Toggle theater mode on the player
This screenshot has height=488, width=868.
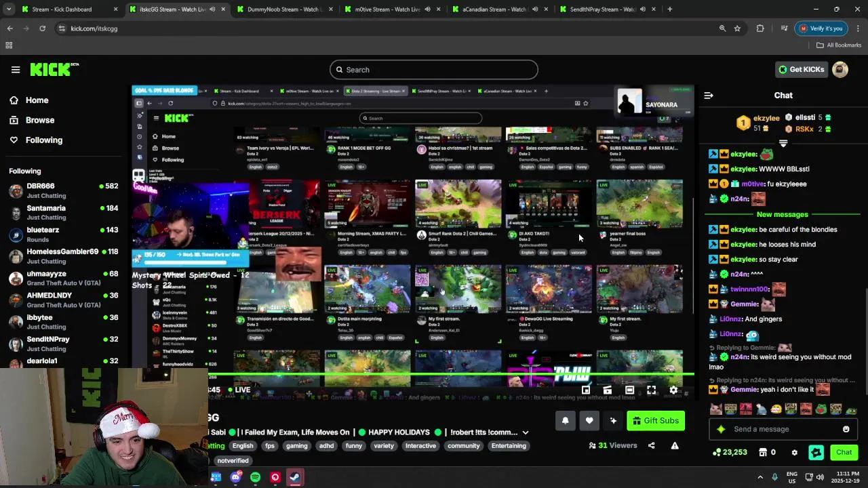tap(629, 390)
